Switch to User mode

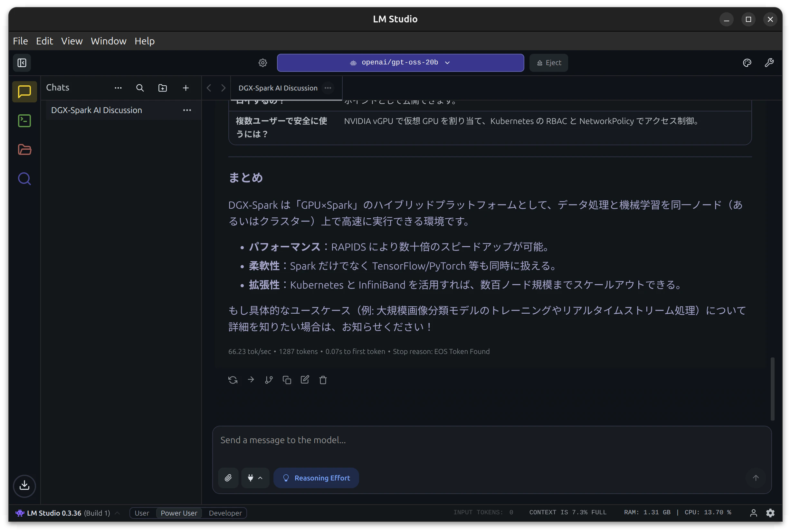coord(142,513)
